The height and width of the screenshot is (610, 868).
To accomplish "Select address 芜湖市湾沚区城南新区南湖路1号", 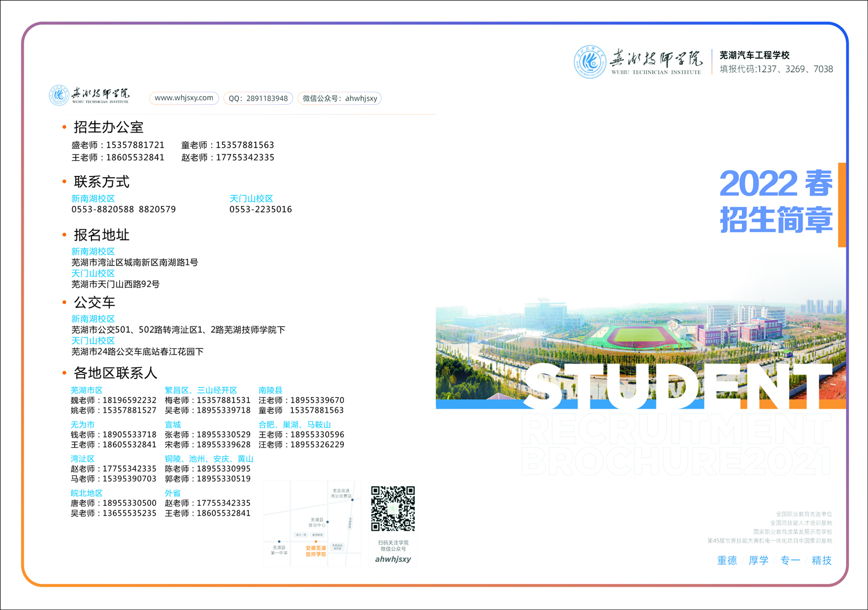I will pyautogui.click(x=135, y=263).
